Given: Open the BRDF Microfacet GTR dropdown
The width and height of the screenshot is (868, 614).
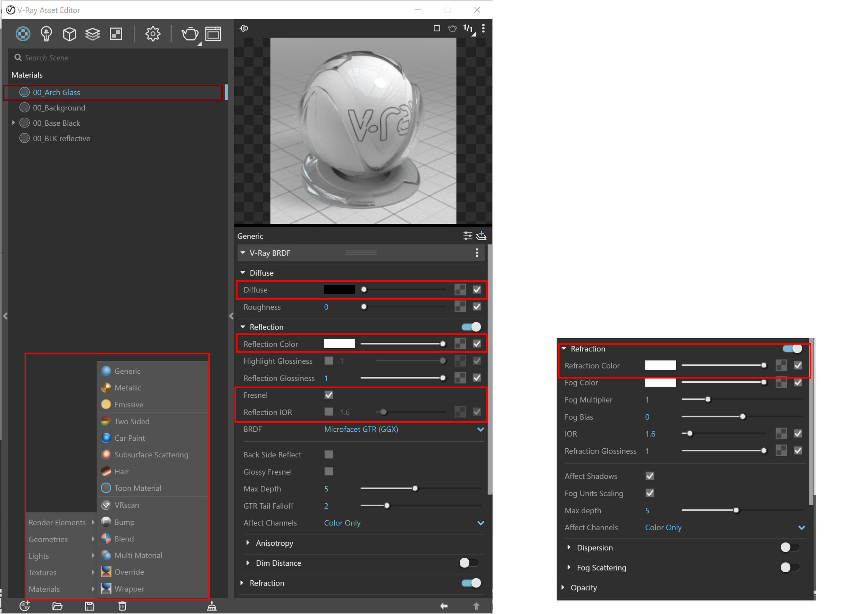Looking at the screenshot, I should point(404,429).
